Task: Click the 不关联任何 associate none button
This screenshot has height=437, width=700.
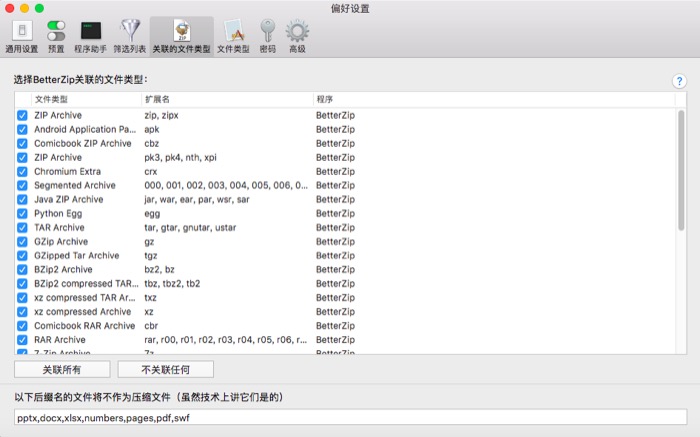Action: click(x=166, y=370)
